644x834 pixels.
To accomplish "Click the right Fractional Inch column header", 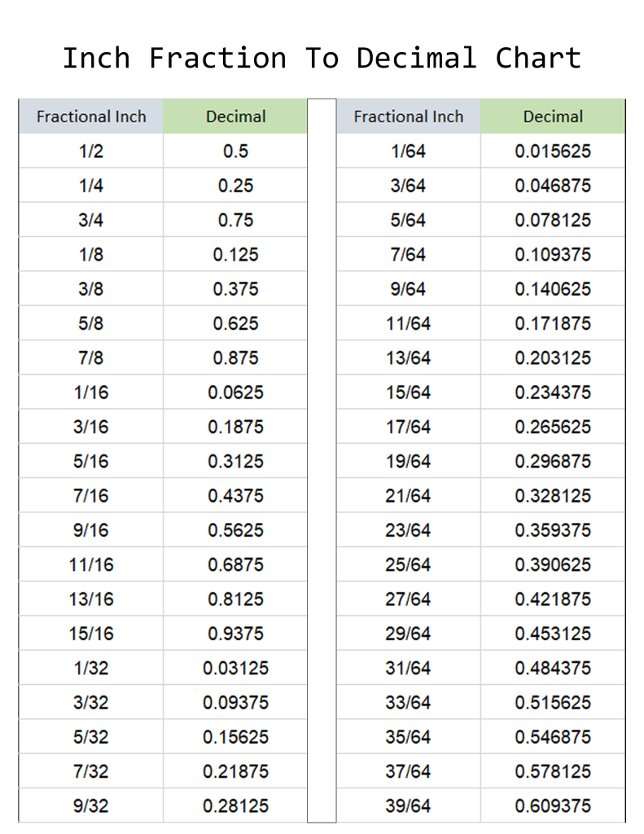I will (x=409, y=116).
